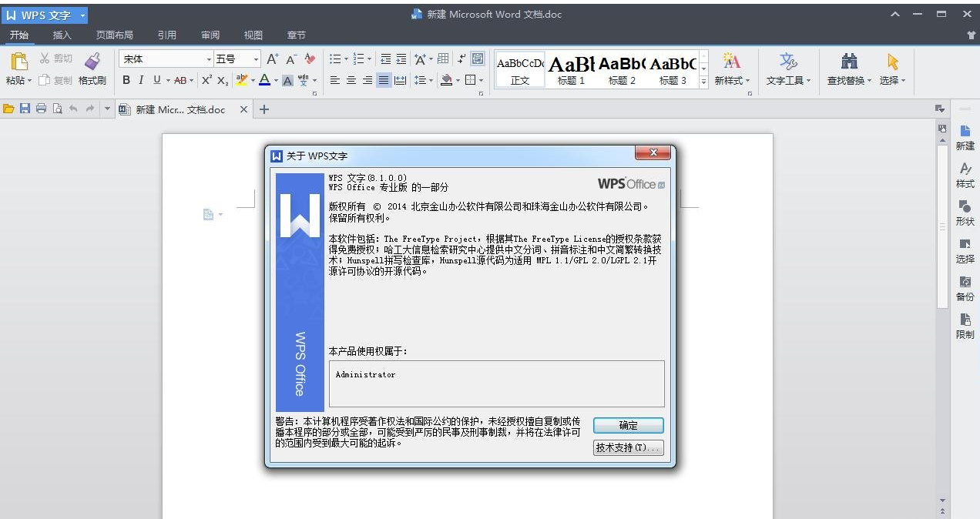This screenshot has height=519, width=980.
Task: Click the decrease indent icon
Action: 386,59
